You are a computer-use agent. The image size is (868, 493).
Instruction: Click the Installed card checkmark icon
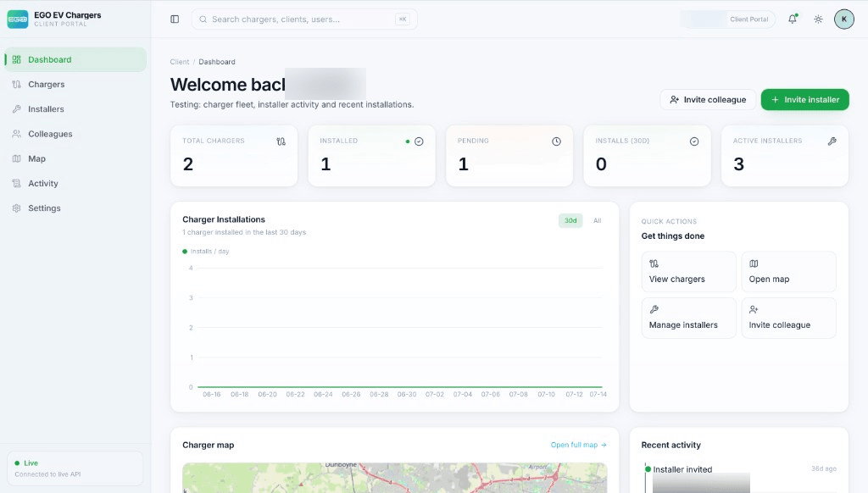tap(419, 141)
